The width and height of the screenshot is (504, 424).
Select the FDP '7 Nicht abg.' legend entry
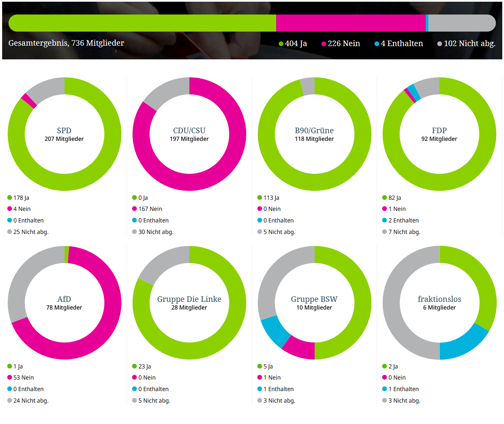401,232
